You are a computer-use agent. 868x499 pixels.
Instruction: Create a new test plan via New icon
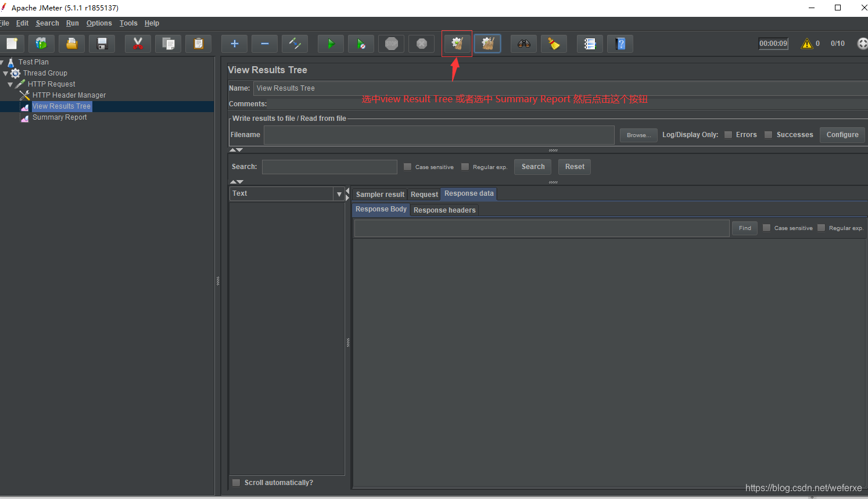[12, 44]
